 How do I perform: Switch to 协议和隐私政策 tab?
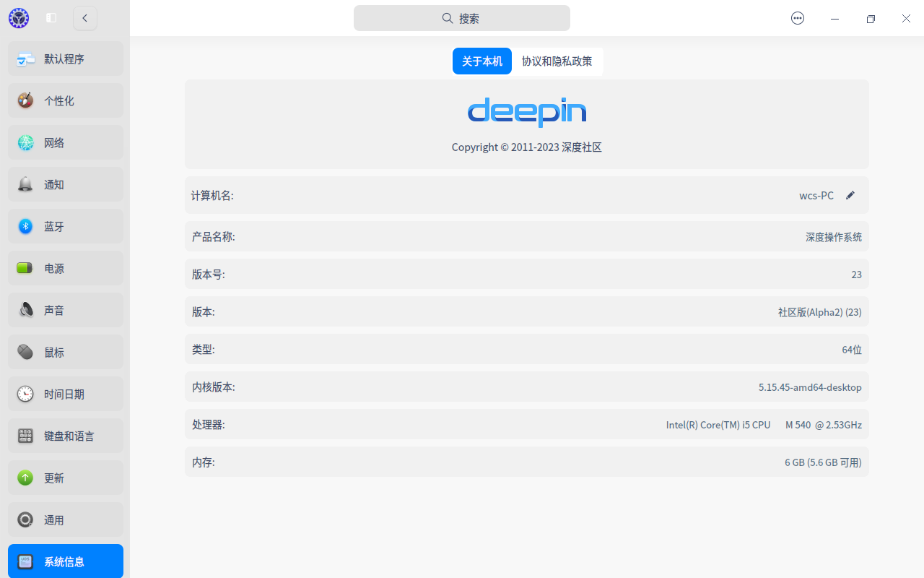[x=557, y=61]
